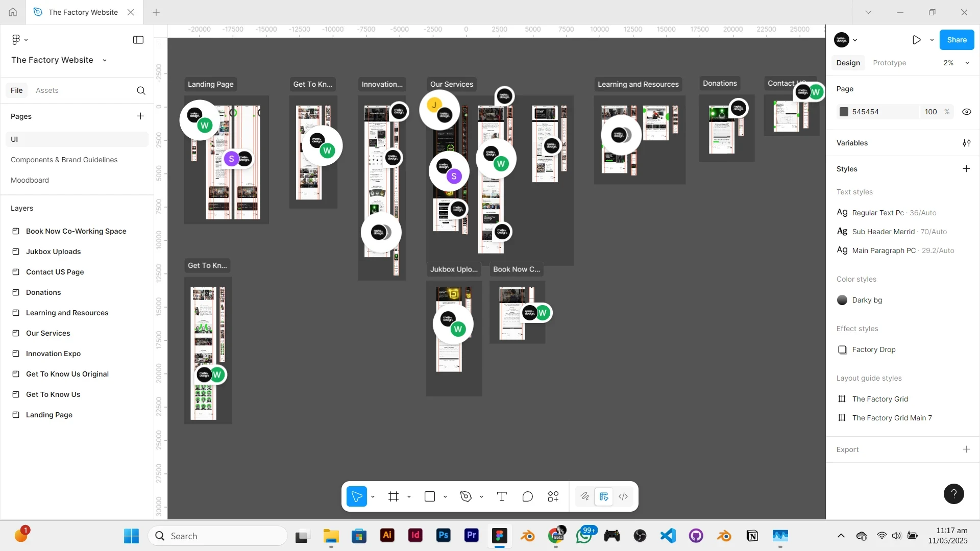Present prototype with play icon

coord(917,40)
